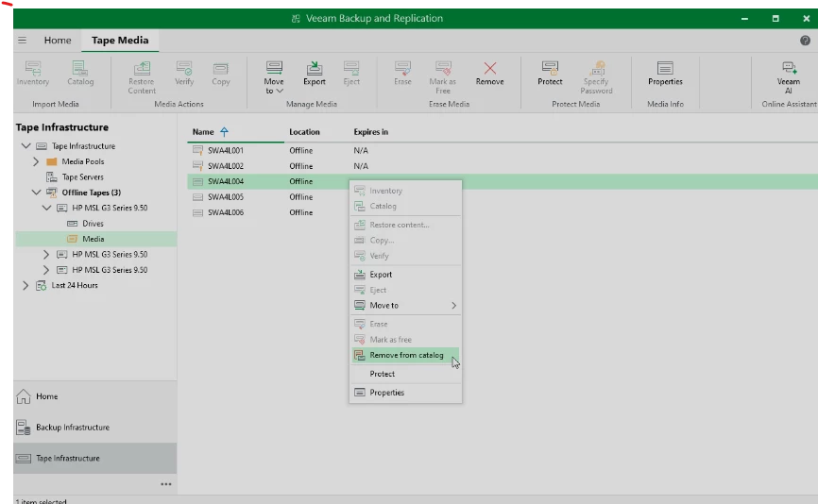818x504 pixels.
Task: Expand the Media Pools node
Action: (36, 161)
